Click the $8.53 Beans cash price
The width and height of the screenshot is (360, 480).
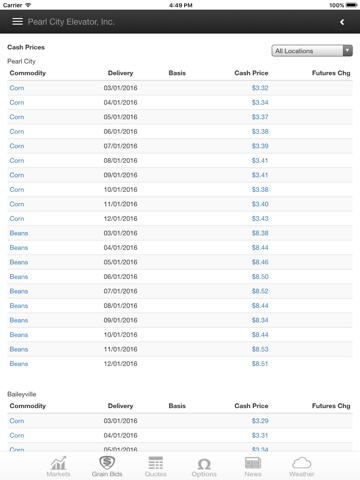[x=260, y=349]
